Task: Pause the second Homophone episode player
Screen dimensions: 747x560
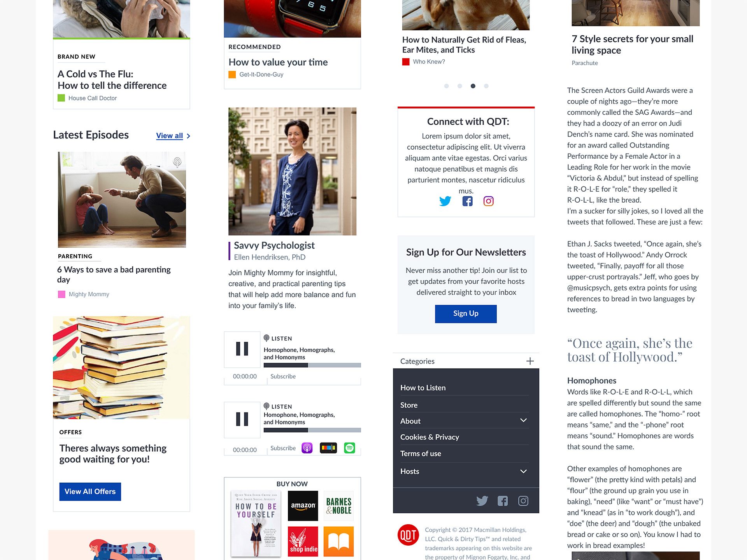Action: [242, 419]
